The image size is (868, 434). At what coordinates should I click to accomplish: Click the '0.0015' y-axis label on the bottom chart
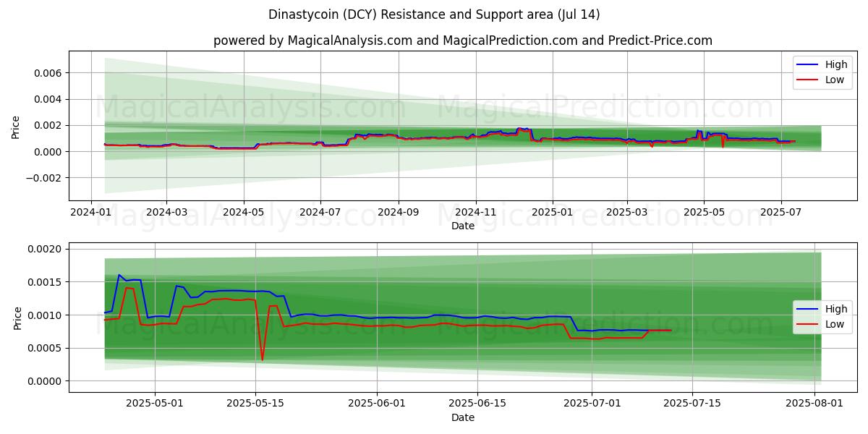coord(46,282)
